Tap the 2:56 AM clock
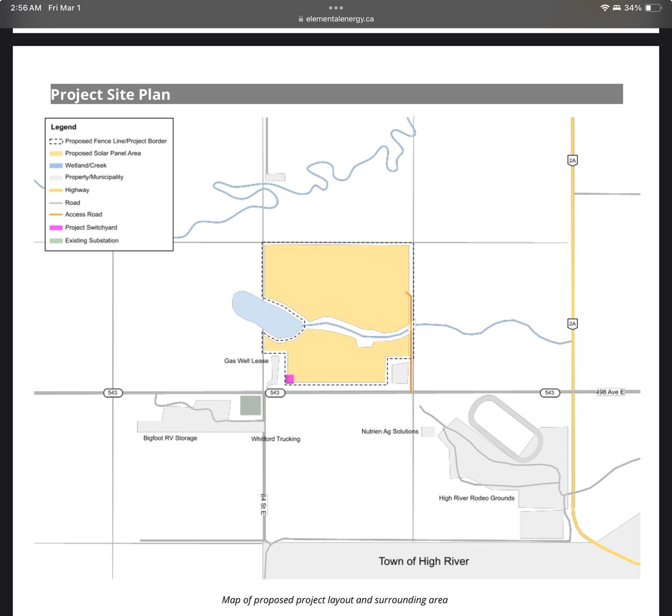The height and width of the screenshot is (616, 672). coord(26,8)
